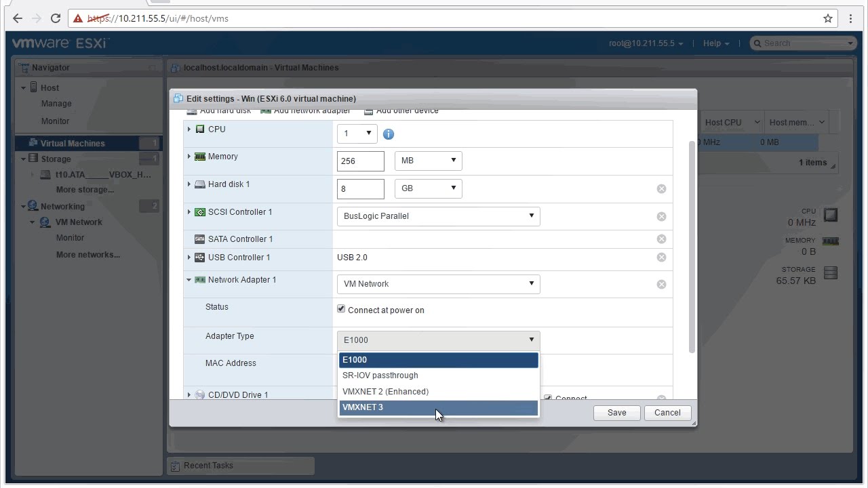The width and height of the screenshot is (868, 488).
Task: Select E1000 adapter type option
Action: tap(438, 360)
